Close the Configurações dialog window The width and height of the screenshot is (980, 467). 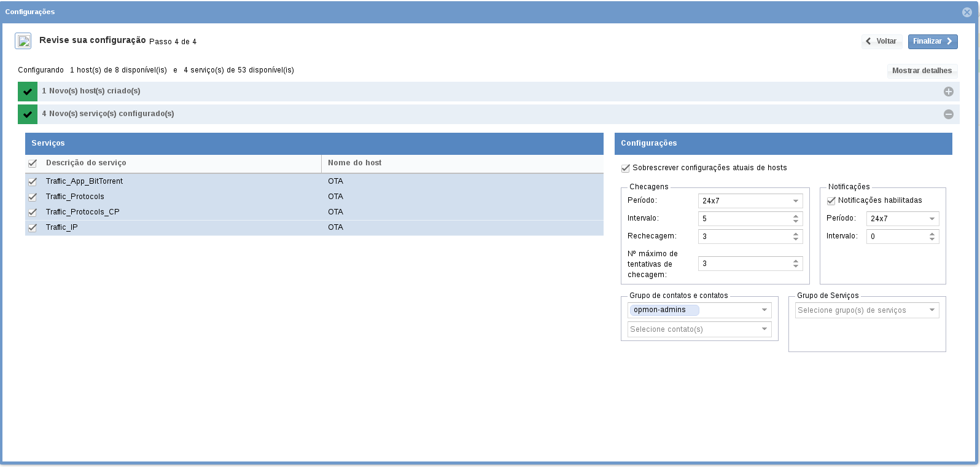[x=966, y=12]
